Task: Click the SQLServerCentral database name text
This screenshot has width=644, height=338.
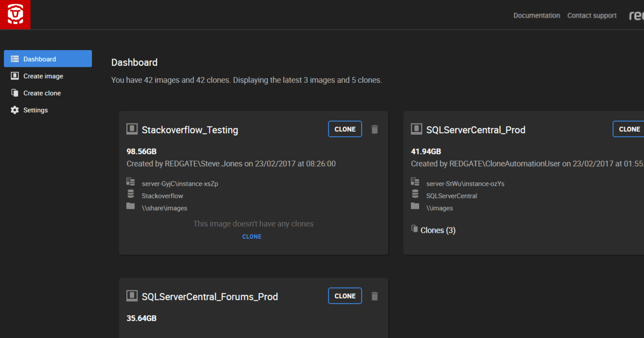Action: coord(452,196)
